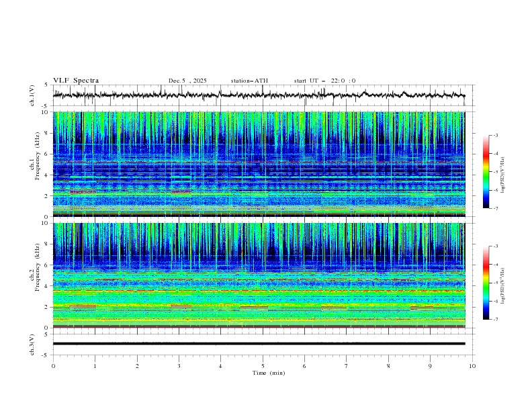Click the "Time (min)" axis label
This screenshot has width=532, height=411.
coord(269,373)
